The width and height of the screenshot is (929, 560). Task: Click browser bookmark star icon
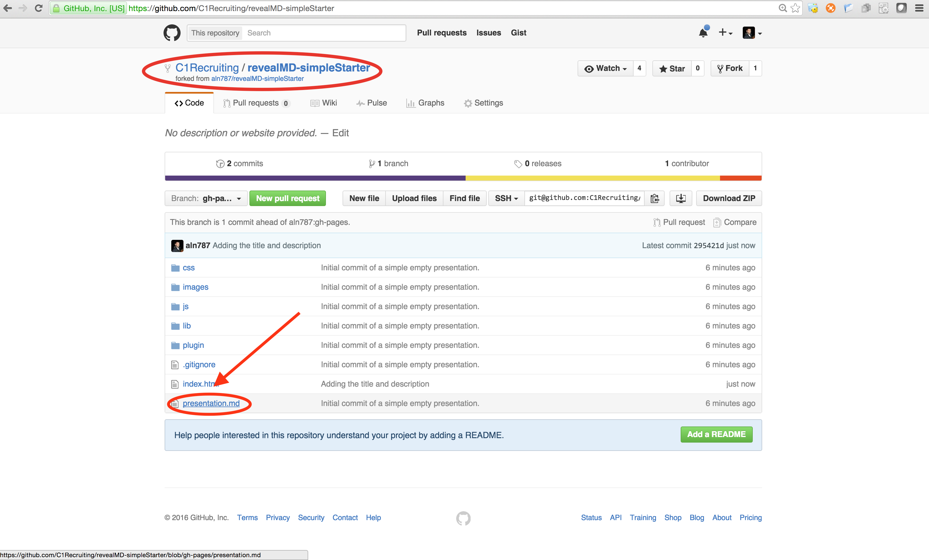(795, 8)
